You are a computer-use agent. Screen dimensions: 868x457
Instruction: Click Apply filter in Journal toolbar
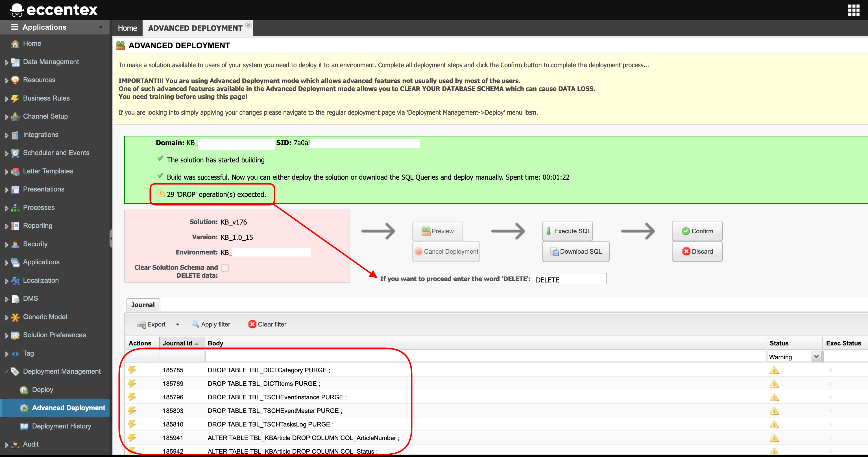(211, 325)
